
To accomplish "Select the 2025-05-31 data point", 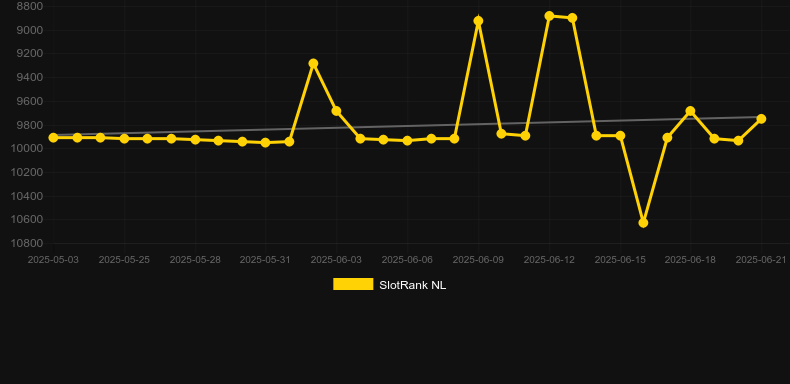I will point(266,143).
